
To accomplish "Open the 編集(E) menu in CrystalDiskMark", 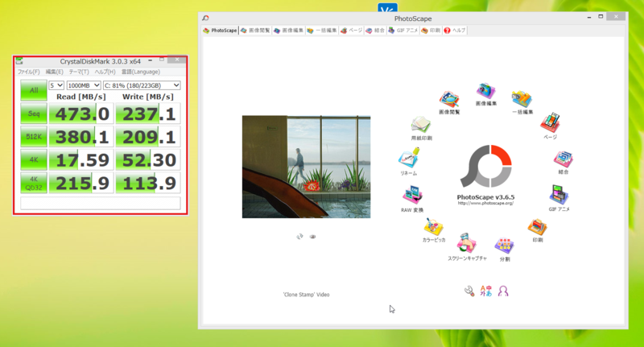I will pyautogui.click(x=54, y=72).
